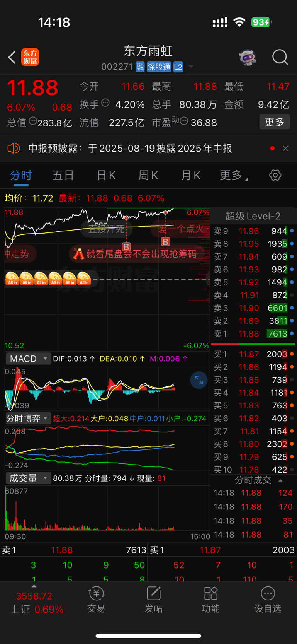
Task: Expand the 上证 index bar arrow
Action: [x=34, y=586]
